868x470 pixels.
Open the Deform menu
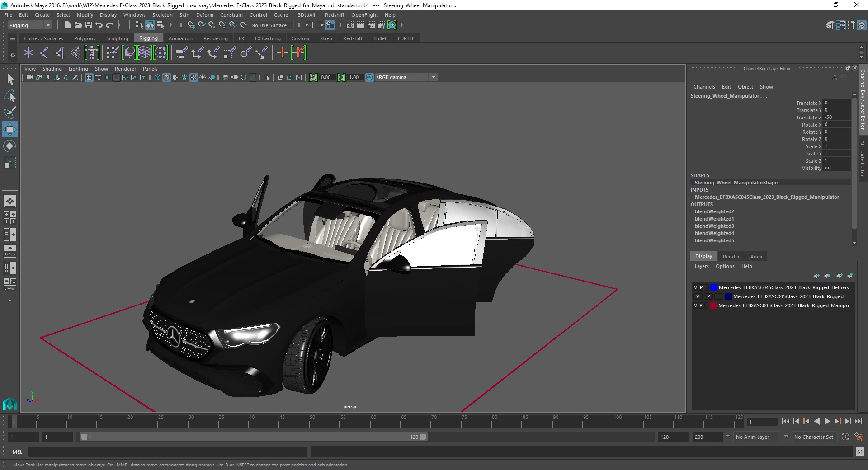point(204,15)
